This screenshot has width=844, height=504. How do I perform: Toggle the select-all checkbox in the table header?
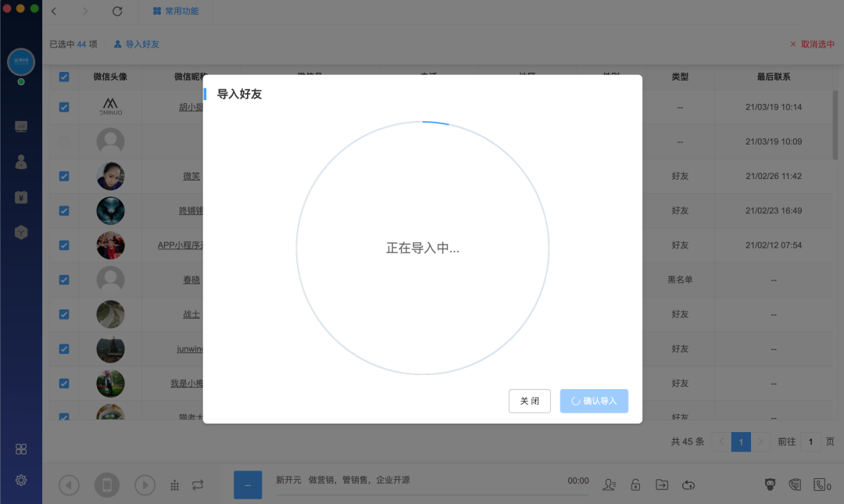(x=64, y=77)
